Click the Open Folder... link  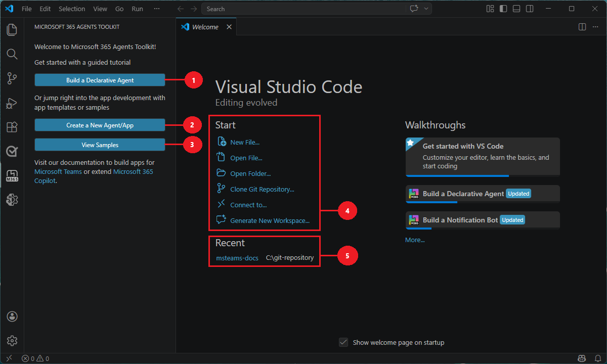(x=250, y=173)
